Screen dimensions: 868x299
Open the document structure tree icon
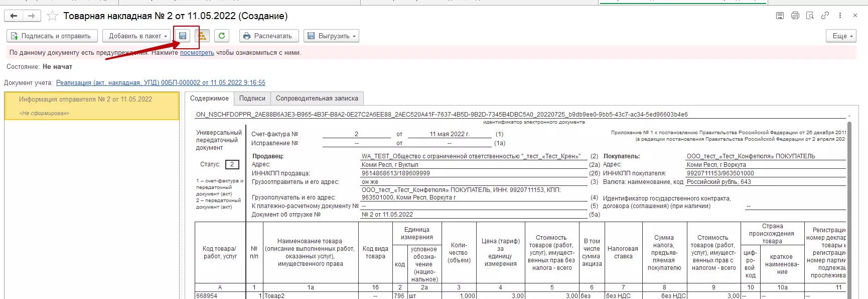pyautogui.click(x=202, y=36)
